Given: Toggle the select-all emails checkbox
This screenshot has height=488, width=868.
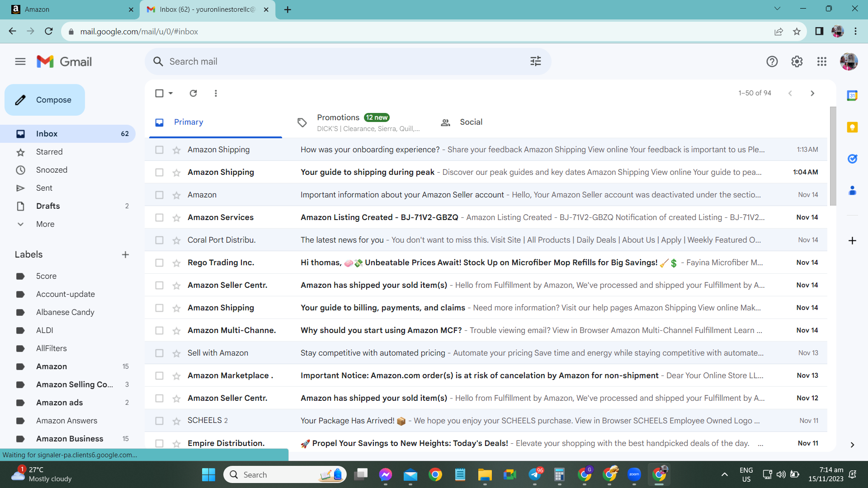Looking at the screenshot, I should [159, 93].
